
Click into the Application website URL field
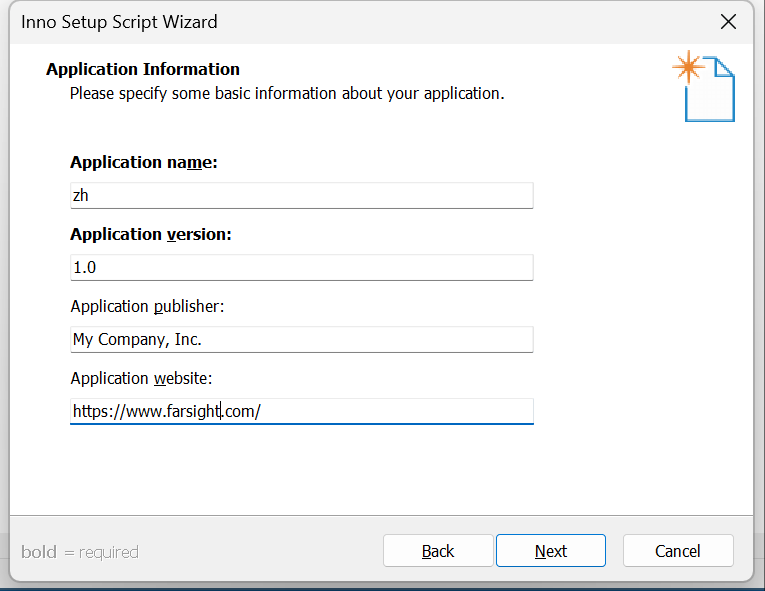(302, 411)
